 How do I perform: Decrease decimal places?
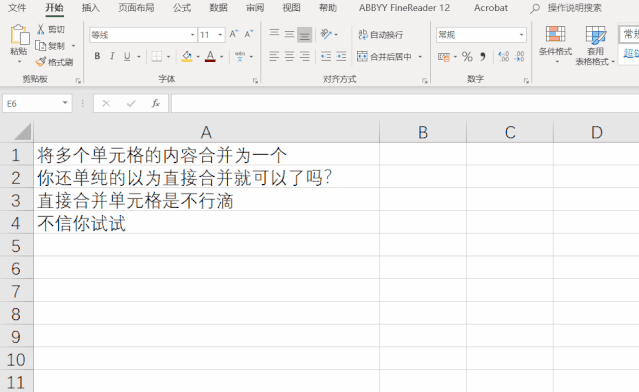coord(519,56)
